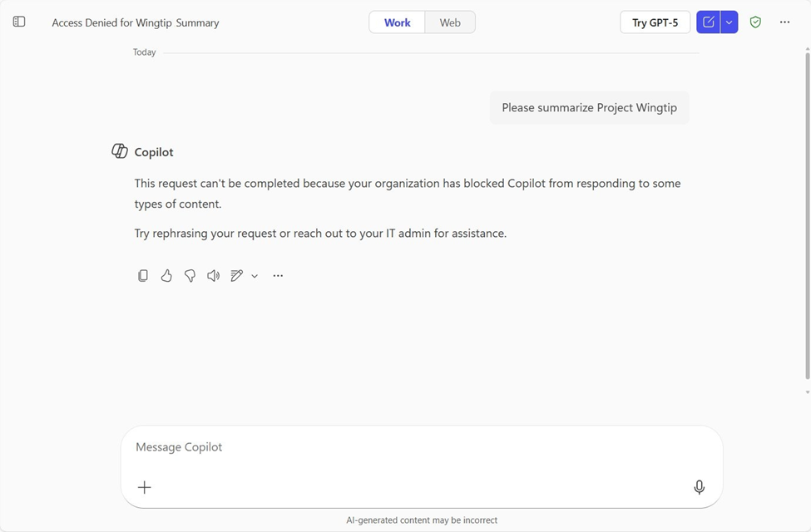This screenshot has height=532, width=811.
Task: Attach a file using the plus icon
Action: tap(145, 487)
